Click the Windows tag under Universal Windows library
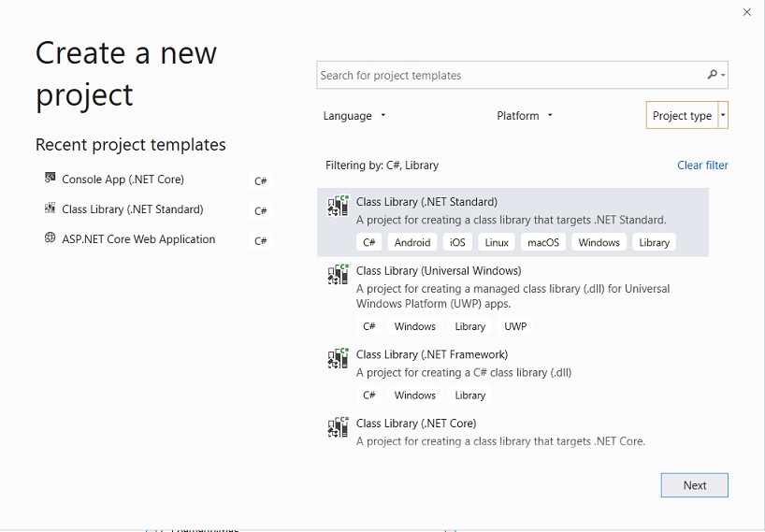Viewport: 765px width, 532px height. [x=414, y=326]
